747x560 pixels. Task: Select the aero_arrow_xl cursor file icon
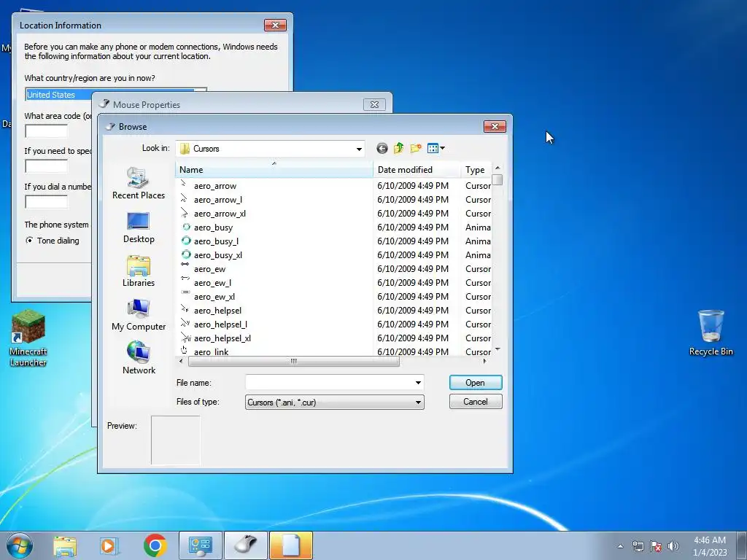(x=185, y=213)
